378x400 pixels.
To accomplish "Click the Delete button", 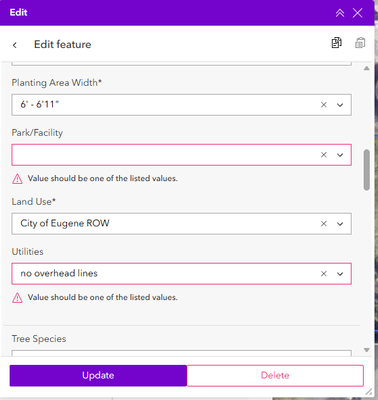I will click(275, 375).
